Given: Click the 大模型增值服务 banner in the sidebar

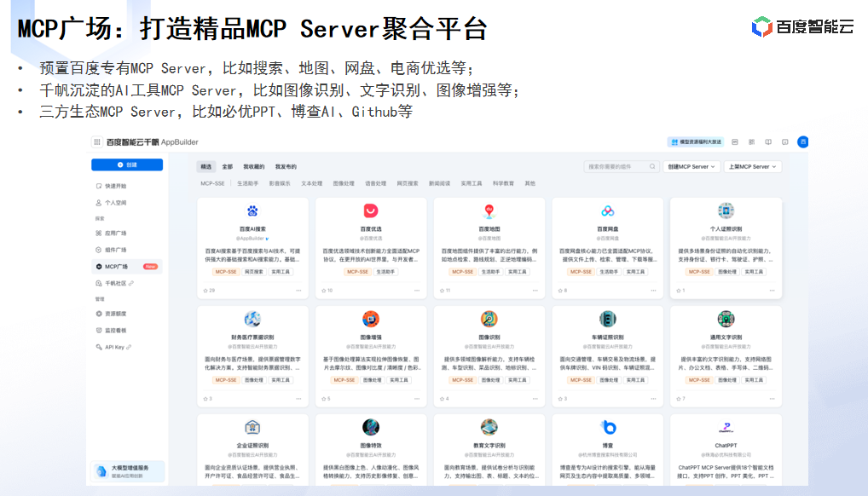Looking at the screenshot, I should pyautogui.click(x=128, y=470).
